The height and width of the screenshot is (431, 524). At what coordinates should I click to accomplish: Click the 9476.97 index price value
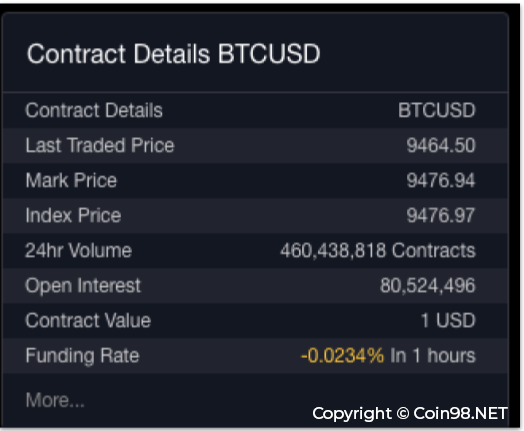click(441, 215)
